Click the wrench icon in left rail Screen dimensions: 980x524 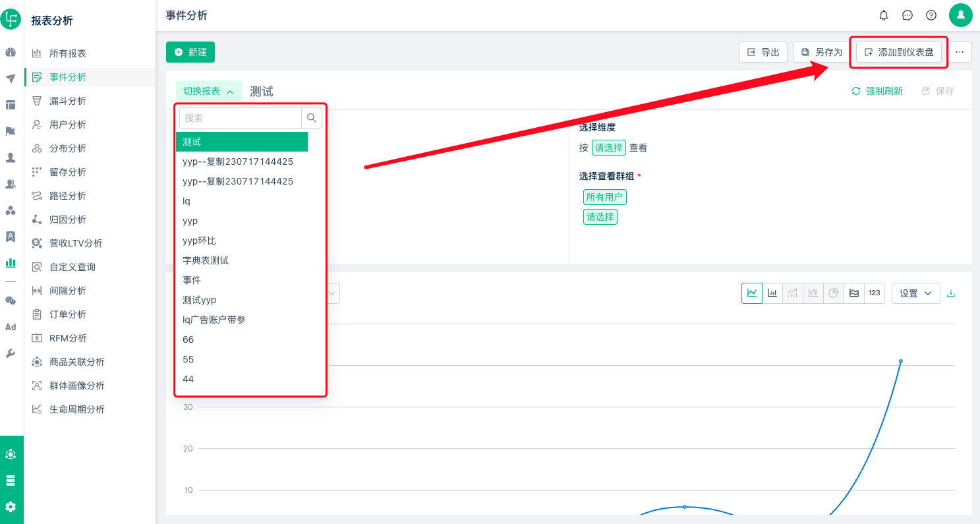tap(11, 353)
